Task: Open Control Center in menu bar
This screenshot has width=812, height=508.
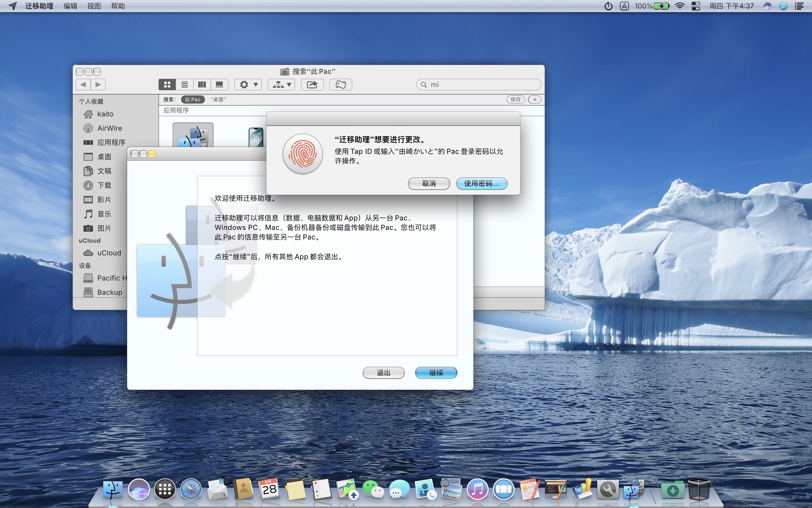Action: 696,6
